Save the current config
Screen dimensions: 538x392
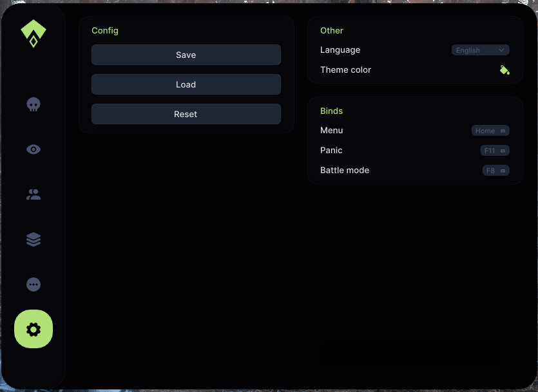(x=186, y=55)
